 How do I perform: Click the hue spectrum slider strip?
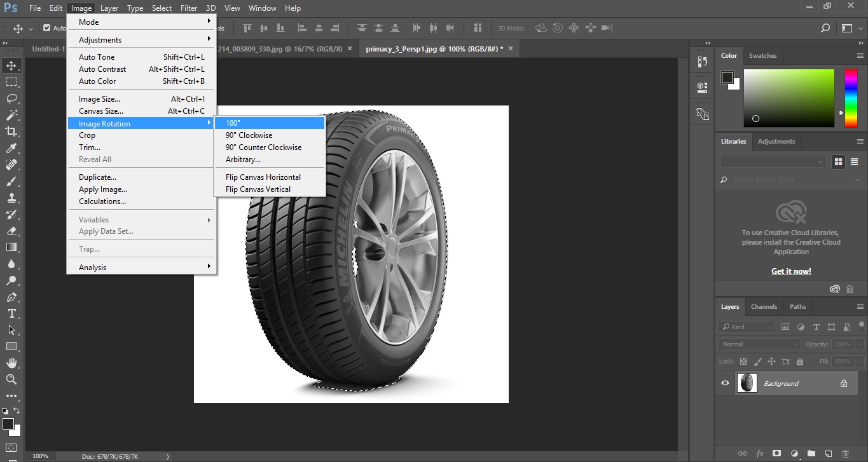(x=851, y=99)
